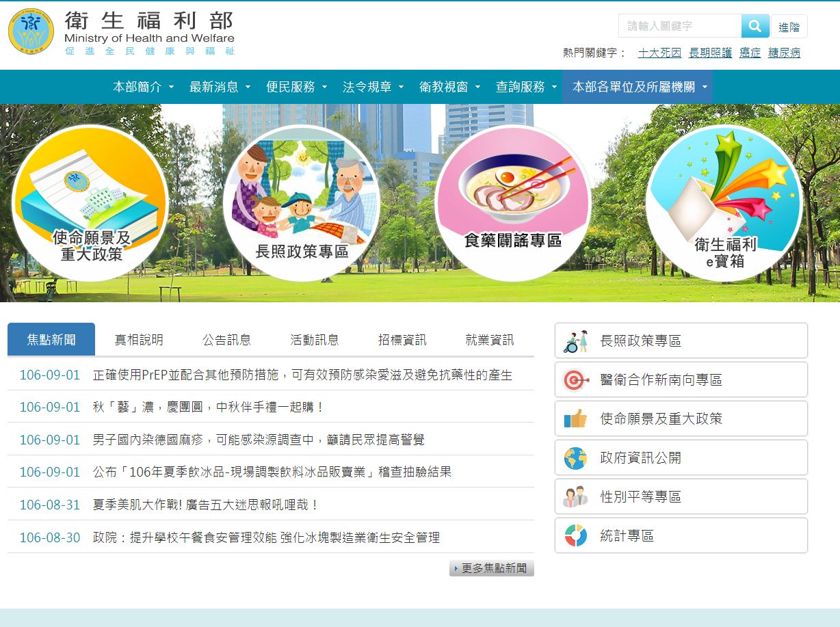Click the magnifying glass search button

pyautogui.click(x=755, y=26)
